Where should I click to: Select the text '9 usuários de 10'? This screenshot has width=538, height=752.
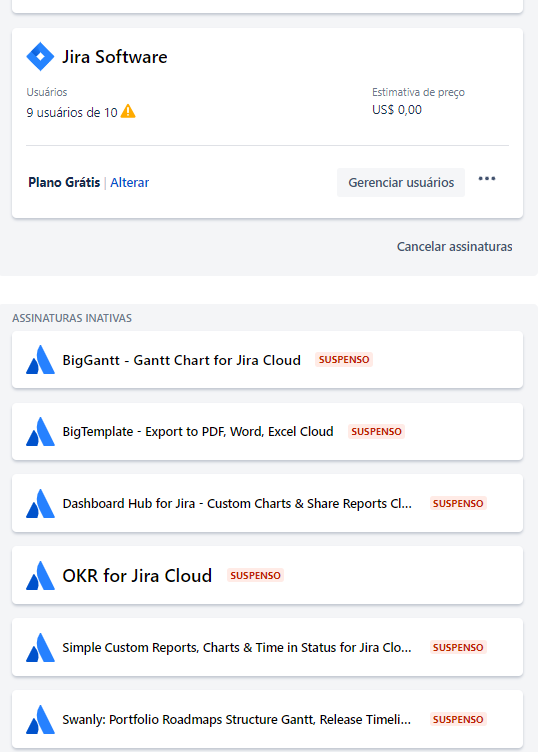point(72,113)
